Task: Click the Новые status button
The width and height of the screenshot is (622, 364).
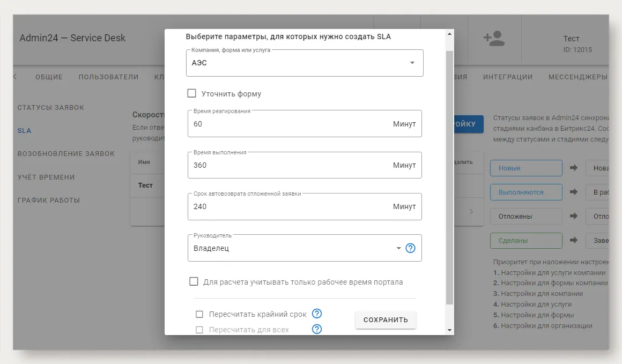Action: coord(526,168)
